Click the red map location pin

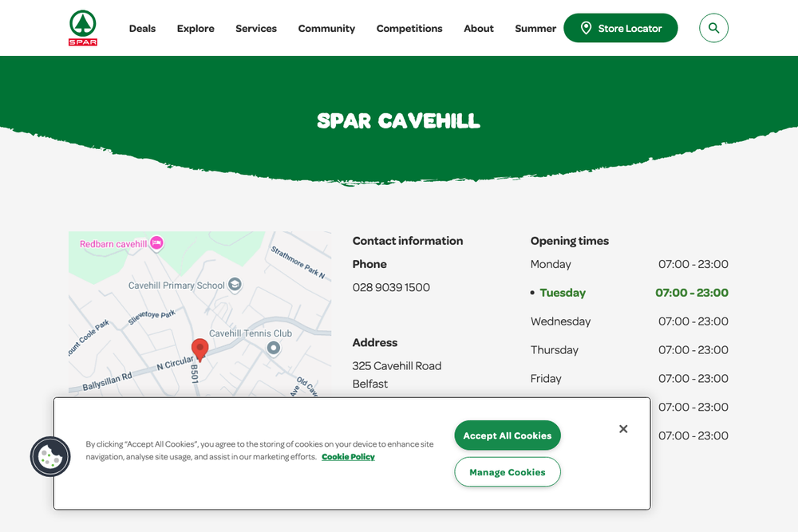pos(199,350)
